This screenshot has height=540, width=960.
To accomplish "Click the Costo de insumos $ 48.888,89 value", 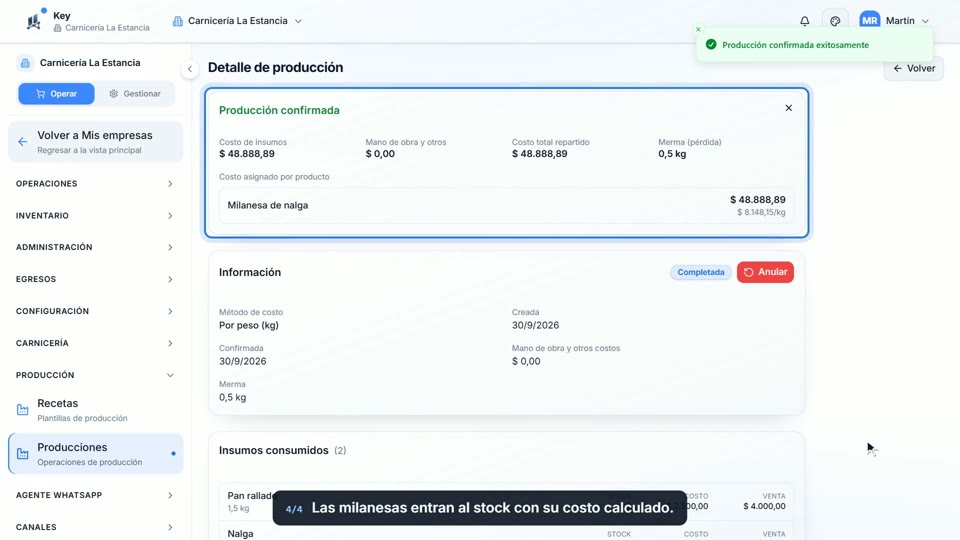I will click(x=247, y=154).
